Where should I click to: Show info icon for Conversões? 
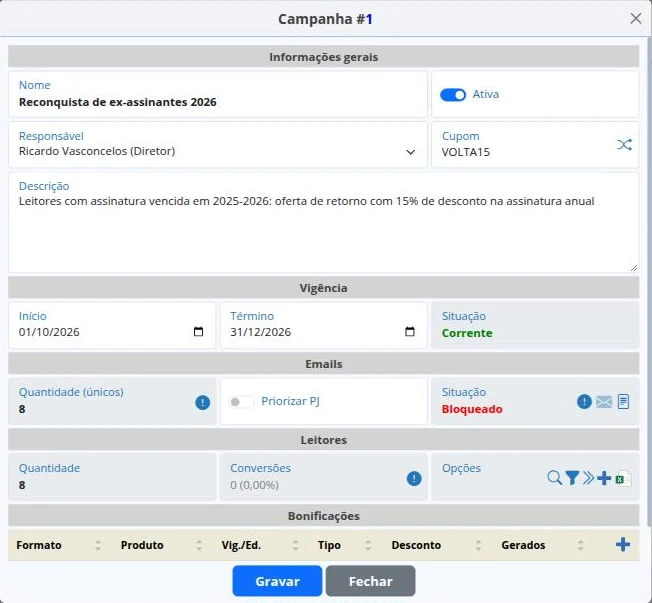coord(414,478)
